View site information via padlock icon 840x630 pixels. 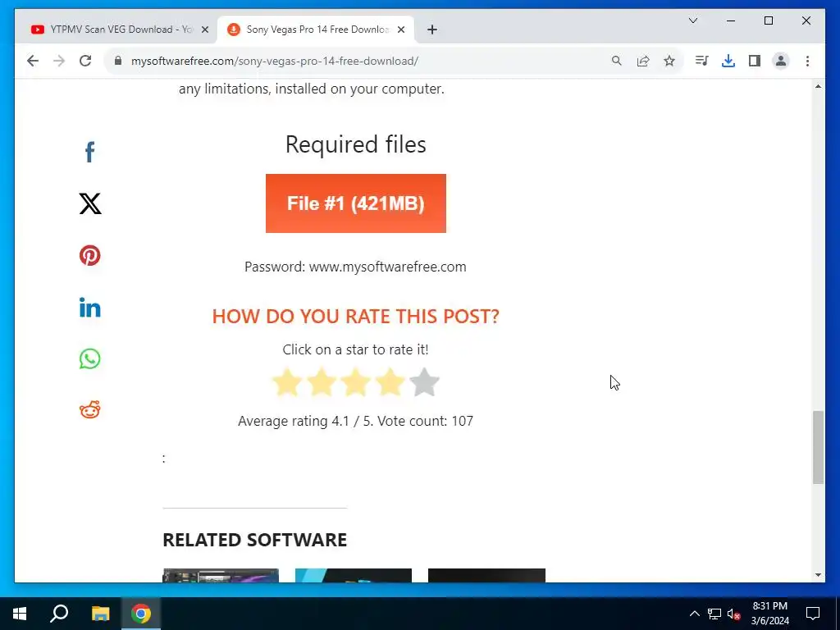[118, 61]
